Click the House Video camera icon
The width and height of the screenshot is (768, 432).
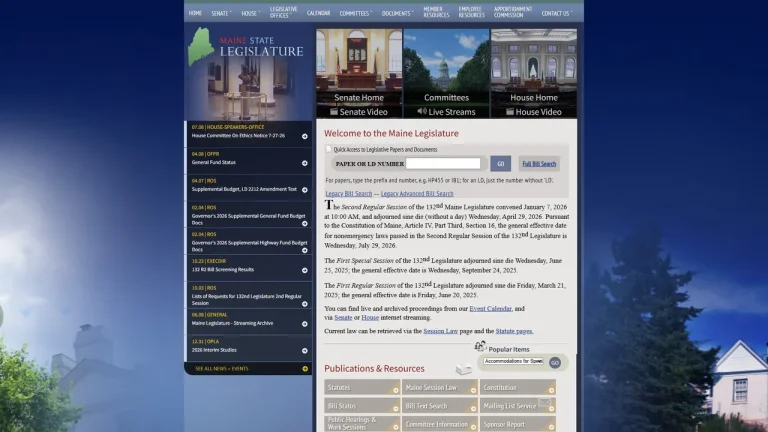point(510,112)
